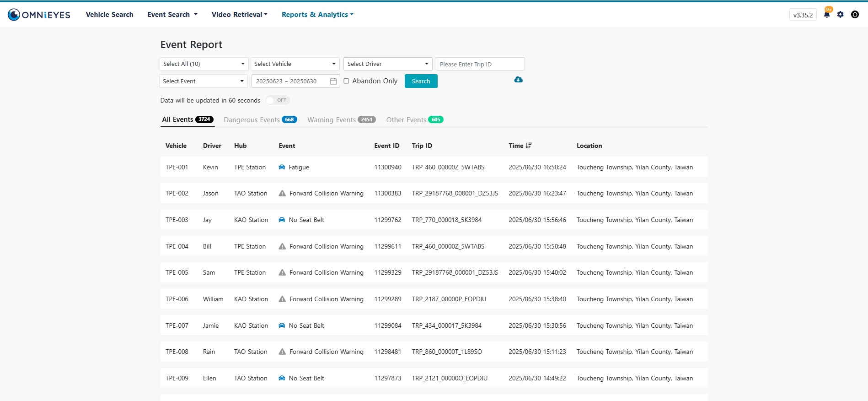This screenshot has height=401, width=868.
Task: Click the cloud download export icon
Action: pyautogui.click(x=518, y=80)
